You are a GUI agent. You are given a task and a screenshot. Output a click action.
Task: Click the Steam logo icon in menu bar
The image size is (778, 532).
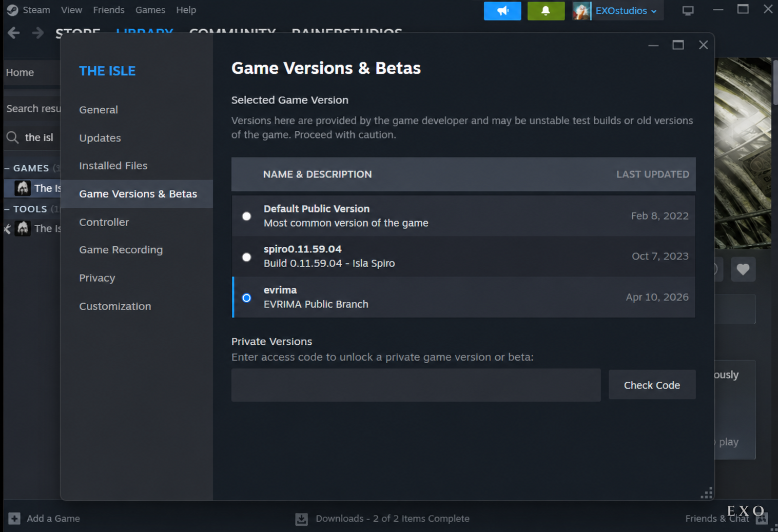(x=12, y=10)
